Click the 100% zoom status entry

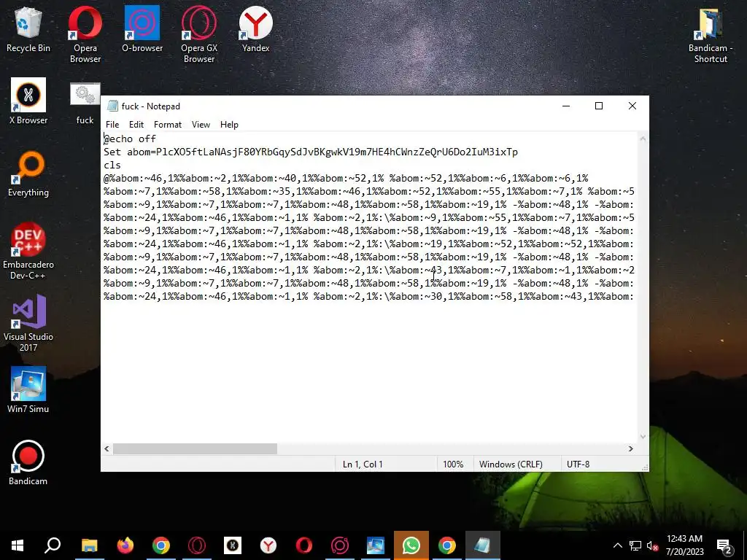pos(453,464)
